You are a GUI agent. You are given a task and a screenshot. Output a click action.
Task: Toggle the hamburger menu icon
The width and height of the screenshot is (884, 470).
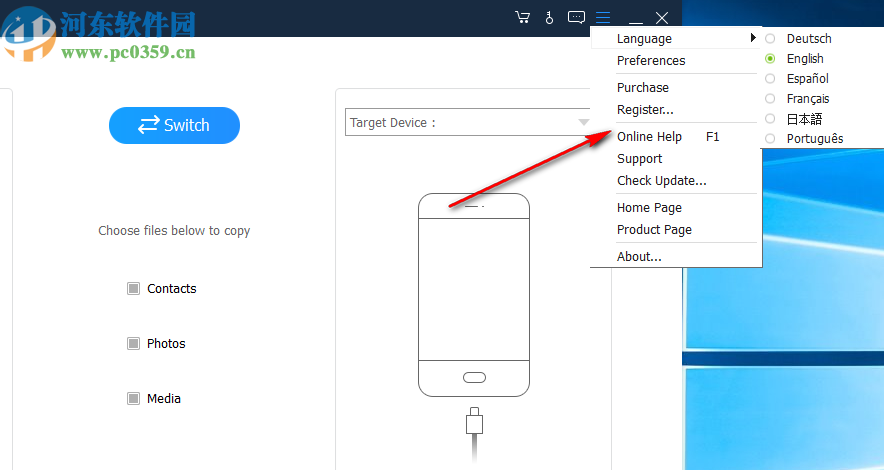(x=603, y=17)
